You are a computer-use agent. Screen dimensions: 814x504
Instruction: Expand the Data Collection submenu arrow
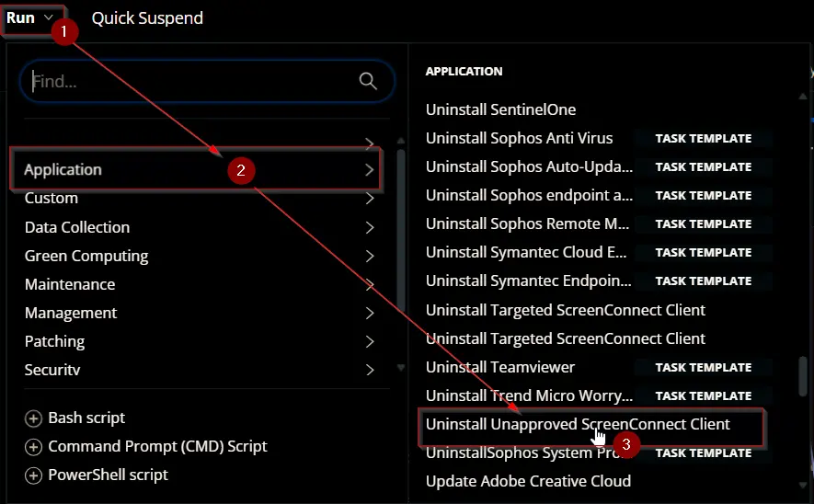369,227
